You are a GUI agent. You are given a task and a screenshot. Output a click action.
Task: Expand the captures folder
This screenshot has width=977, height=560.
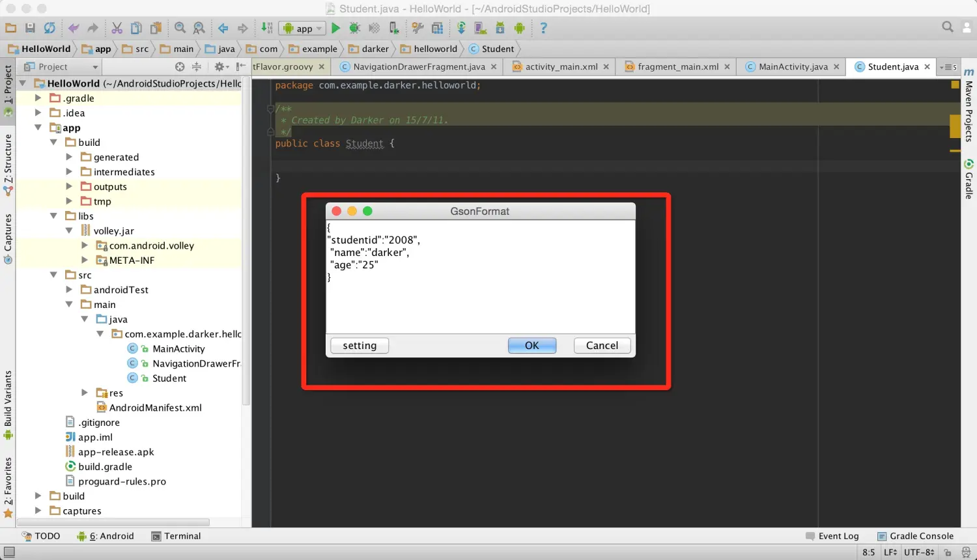click(38, 511)
